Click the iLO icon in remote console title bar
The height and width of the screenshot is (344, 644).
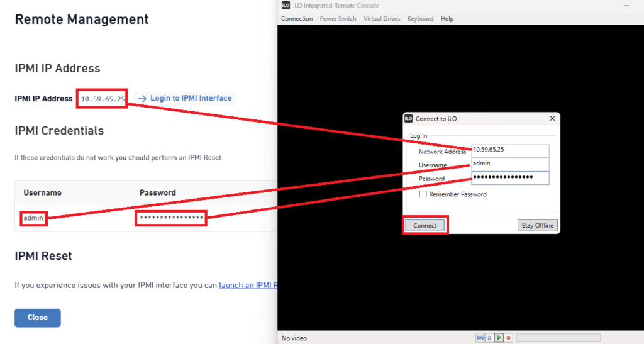pos(286,5)
